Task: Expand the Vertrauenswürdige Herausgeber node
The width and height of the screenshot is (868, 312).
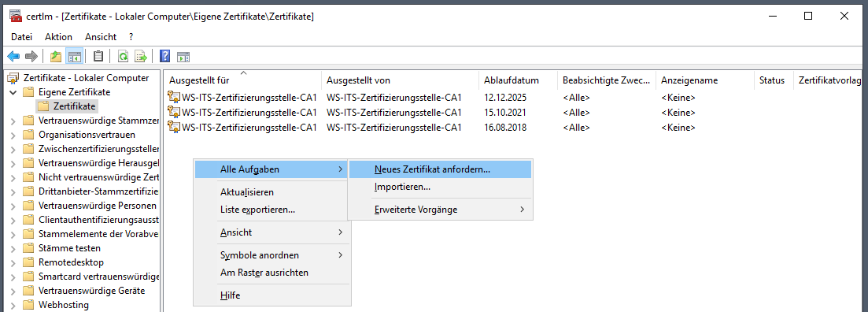Action: pyautogui.click(x=13, y=163)
